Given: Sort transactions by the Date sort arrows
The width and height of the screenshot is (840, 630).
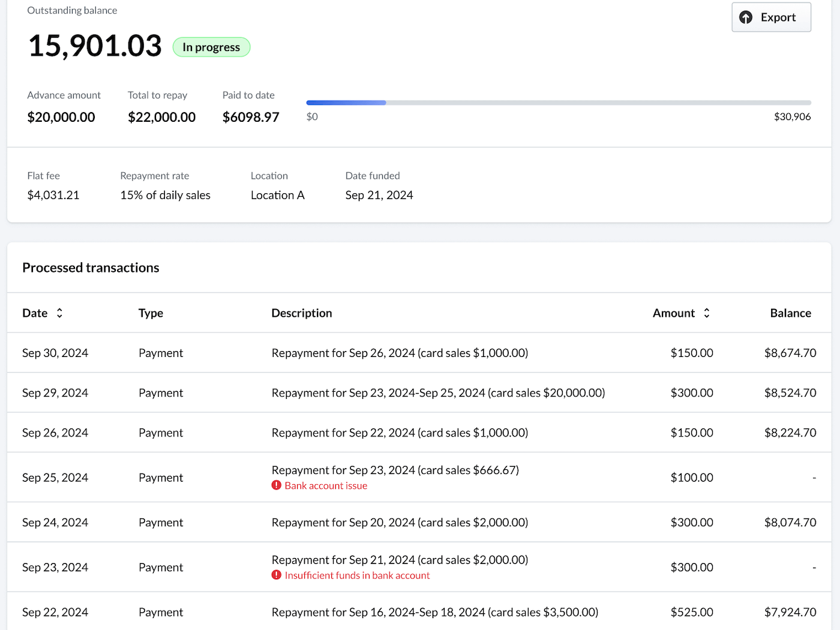Looking at the screenshot, I should 59,313.
